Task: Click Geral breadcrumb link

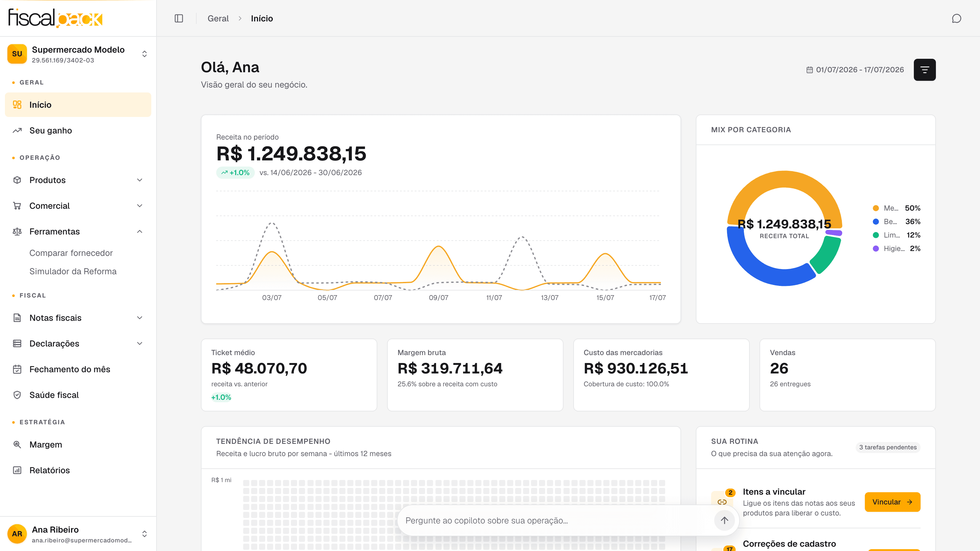Action: coord(218,18)
